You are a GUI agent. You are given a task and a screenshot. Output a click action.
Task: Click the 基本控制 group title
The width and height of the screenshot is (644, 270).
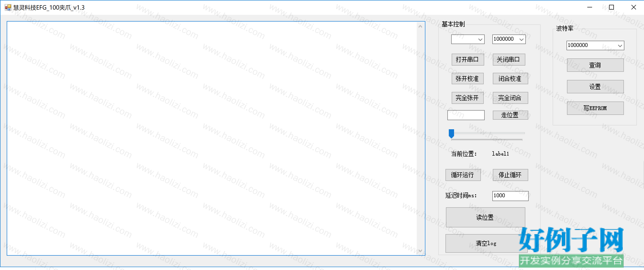(453, 24)
